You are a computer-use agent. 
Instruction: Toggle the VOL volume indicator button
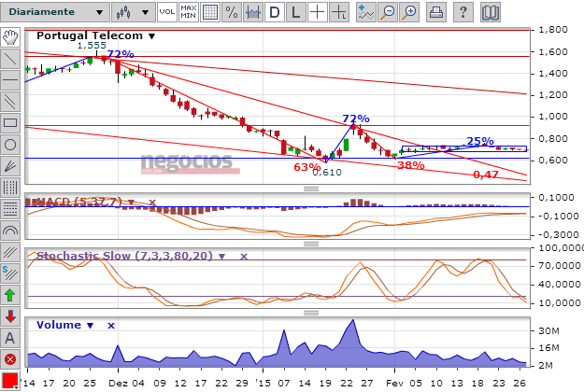click(167, 12)
